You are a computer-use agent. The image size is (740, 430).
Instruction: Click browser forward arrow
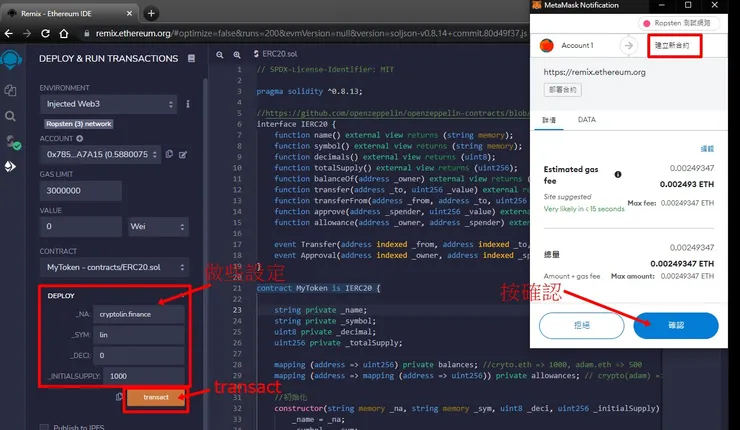[27, 34]
